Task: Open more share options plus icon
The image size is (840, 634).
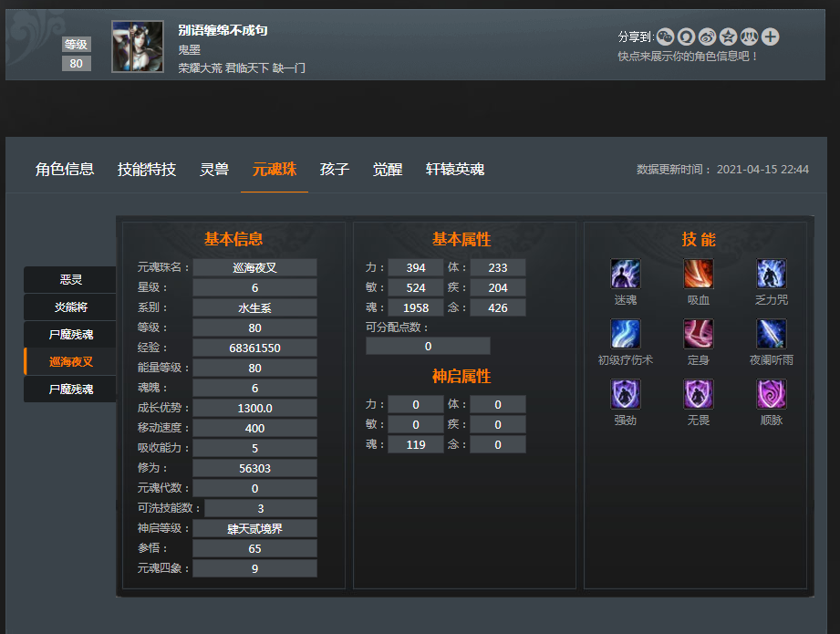Action: tap(771, 36)
